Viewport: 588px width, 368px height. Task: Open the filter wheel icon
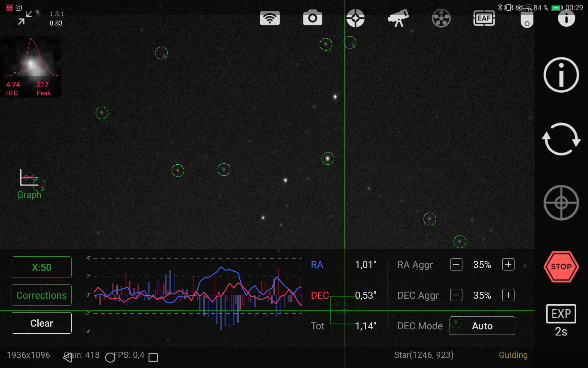pos(441,18)
